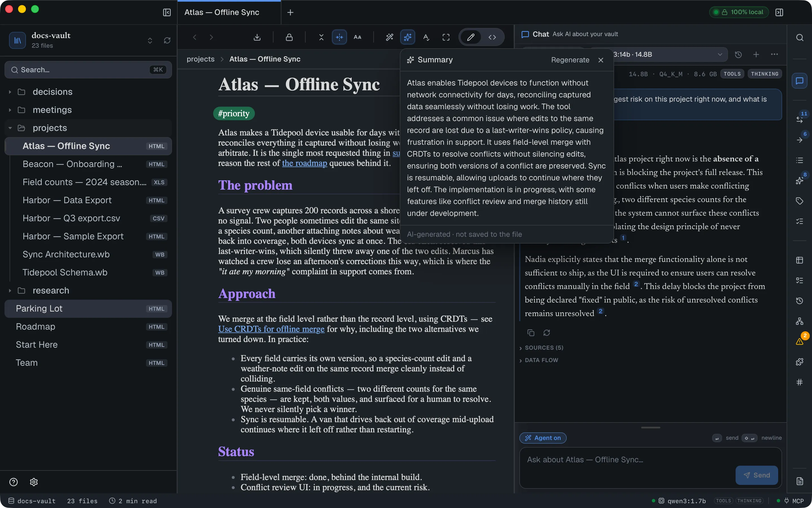Screen dimensions: 812x508
Task: Expand the research folder
Action: tap(88, 290)
